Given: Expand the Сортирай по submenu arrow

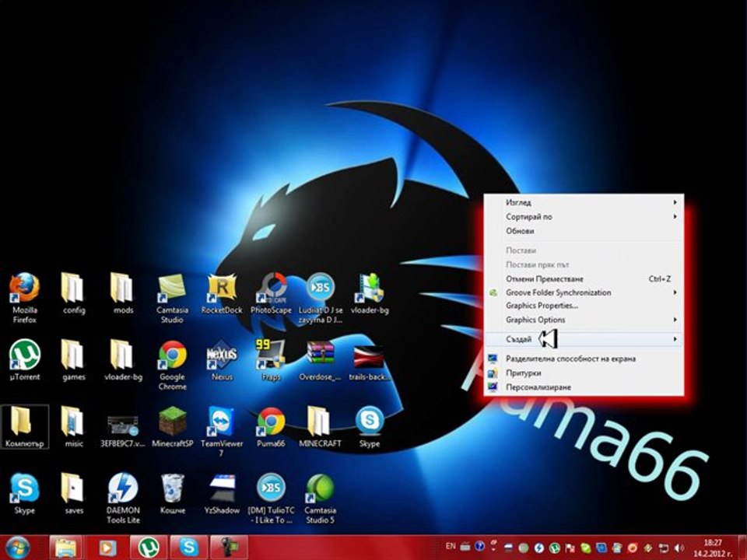Looking at the screenshot, I should tap(675, 217).
